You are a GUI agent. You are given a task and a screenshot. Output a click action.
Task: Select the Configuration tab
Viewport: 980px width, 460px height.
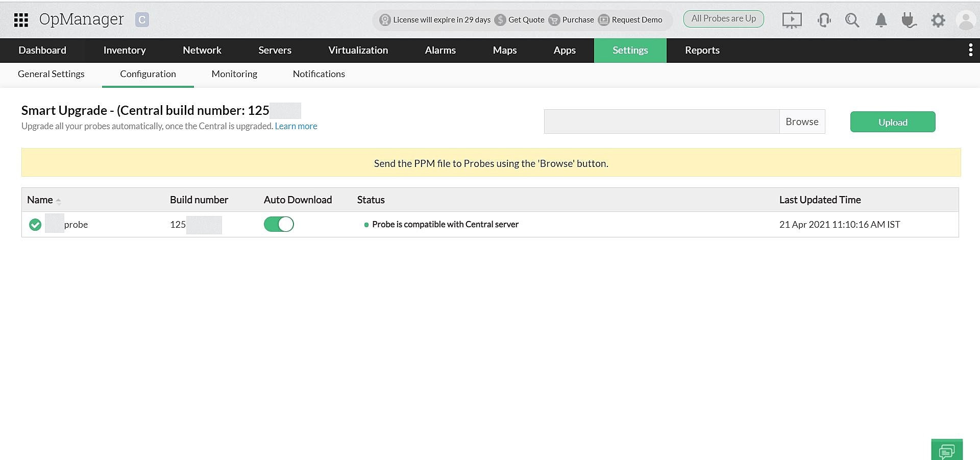click(x=148, y=74)
